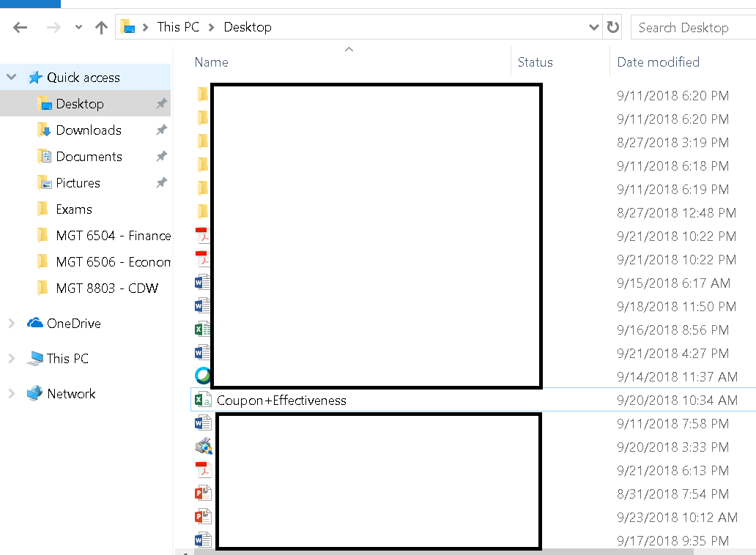Screen dimensions: 756x555
Task: Open the address bar history dropdown
Action: [593, 27]
